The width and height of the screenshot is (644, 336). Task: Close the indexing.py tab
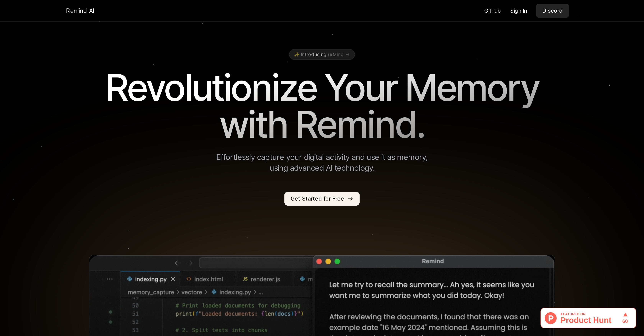(173, 279)
